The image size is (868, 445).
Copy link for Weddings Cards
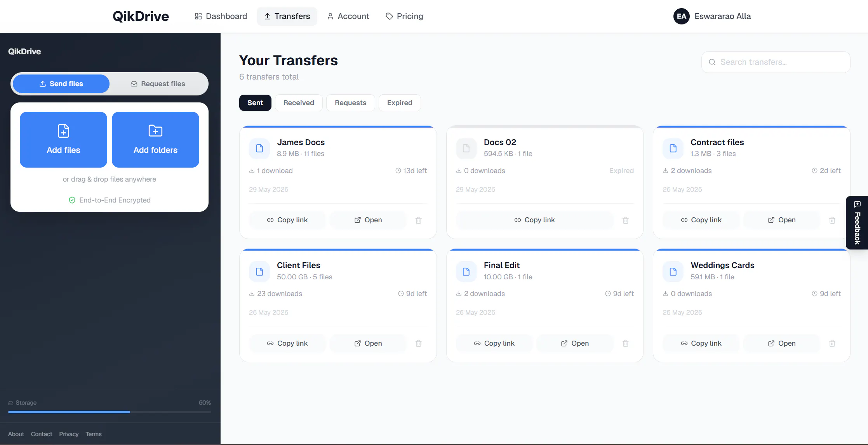point(701,343)
